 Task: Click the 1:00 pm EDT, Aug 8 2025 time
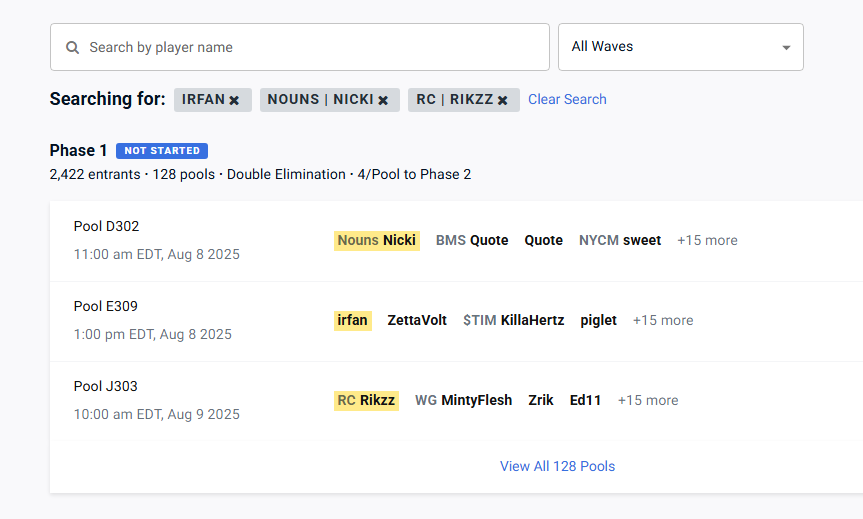153,334
